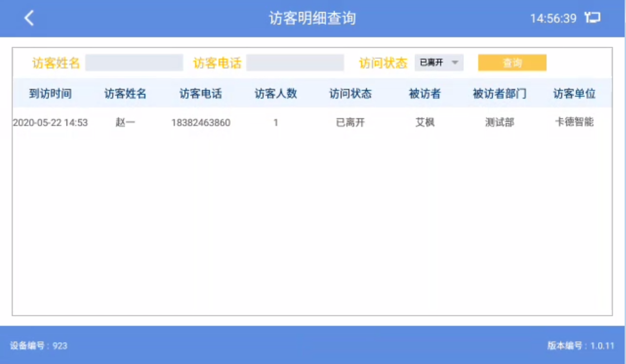Click the 被访者 column header
This screenshot has height=364, width=626.
[425, 93]
